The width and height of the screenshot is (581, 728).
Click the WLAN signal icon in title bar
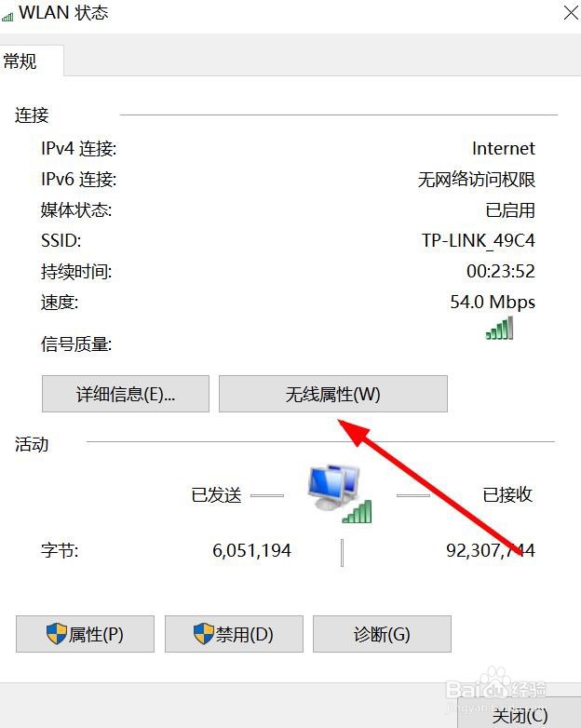7,17
